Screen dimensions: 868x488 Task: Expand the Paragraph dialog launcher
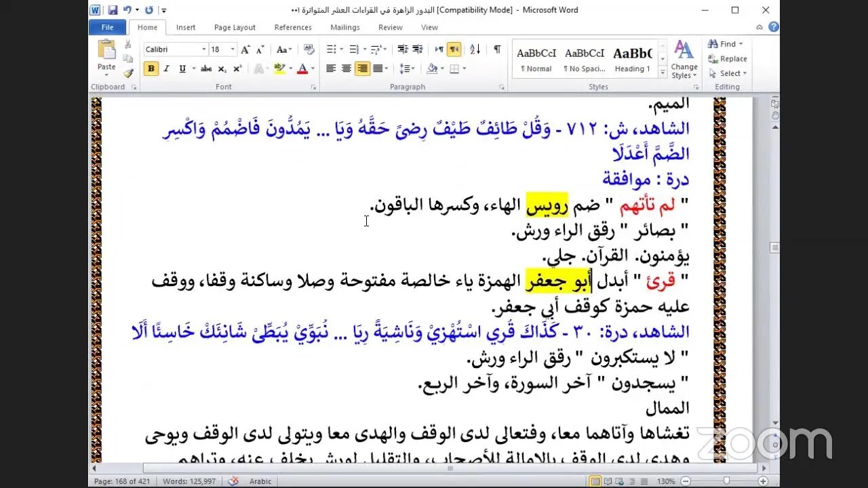pyautogui.click(x=502, y=87)
